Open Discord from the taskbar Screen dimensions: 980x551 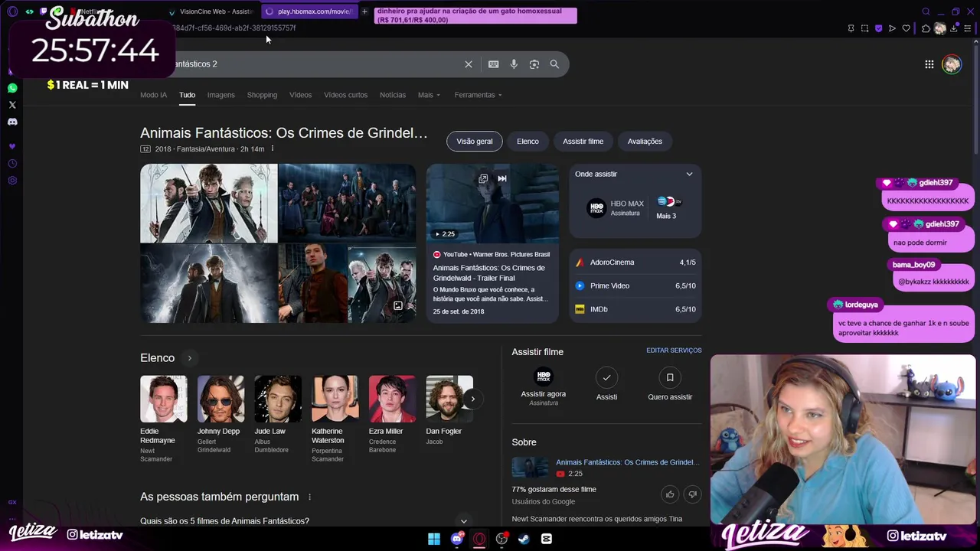[x=457, y=539]
